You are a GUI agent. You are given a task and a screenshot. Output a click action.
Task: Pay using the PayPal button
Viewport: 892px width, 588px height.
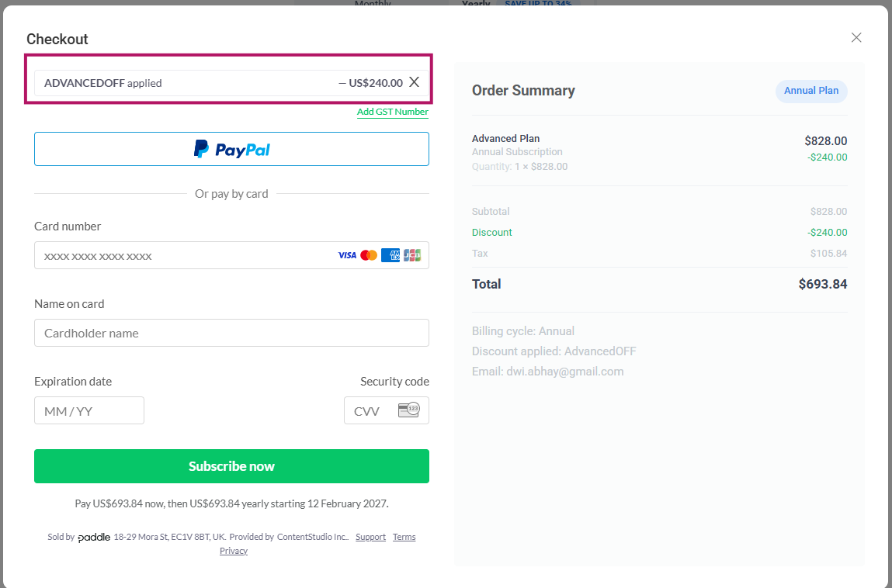point(231,148)
